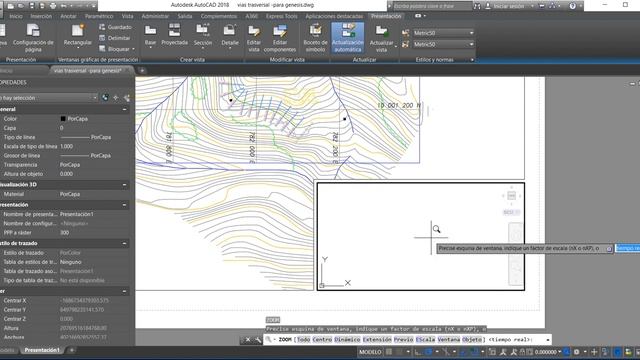
Task: Expand Estilos y normas panel launcher arrow
Action: point(472,60)
